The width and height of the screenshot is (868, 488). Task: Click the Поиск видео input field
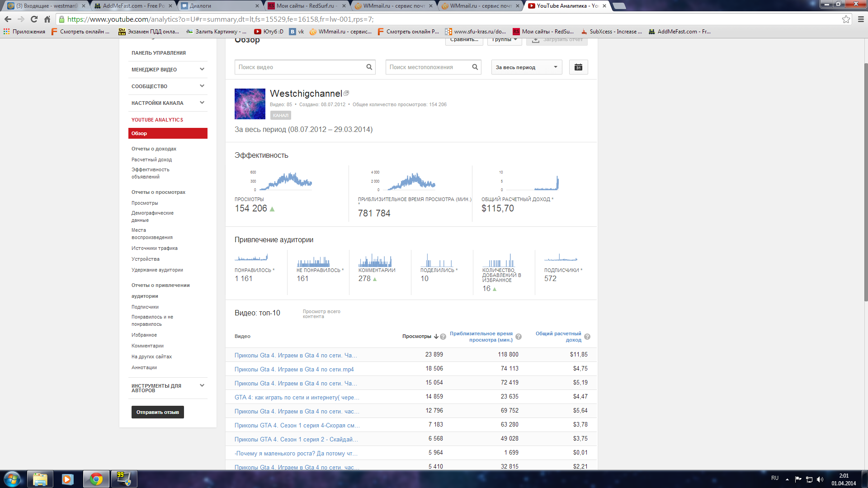299,67
